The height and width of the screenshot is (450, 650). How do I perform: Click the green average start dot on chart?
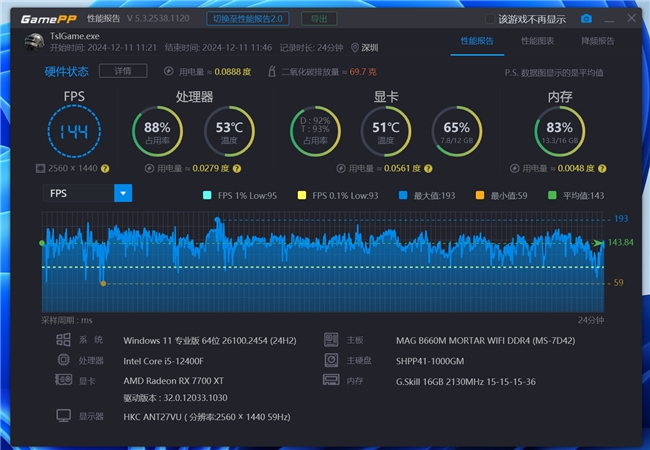(42, 243)
